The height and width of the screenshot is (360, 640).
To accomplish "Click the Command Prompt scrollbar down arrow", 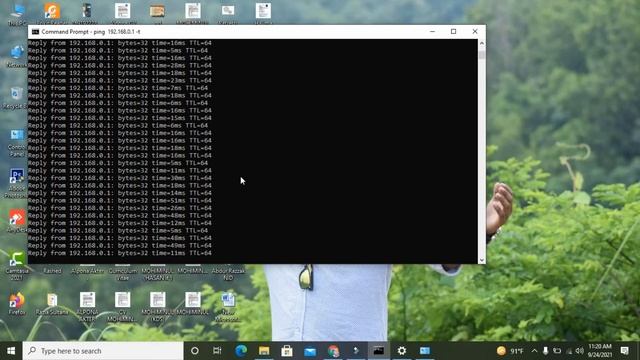I will click(x=482, y=260).
